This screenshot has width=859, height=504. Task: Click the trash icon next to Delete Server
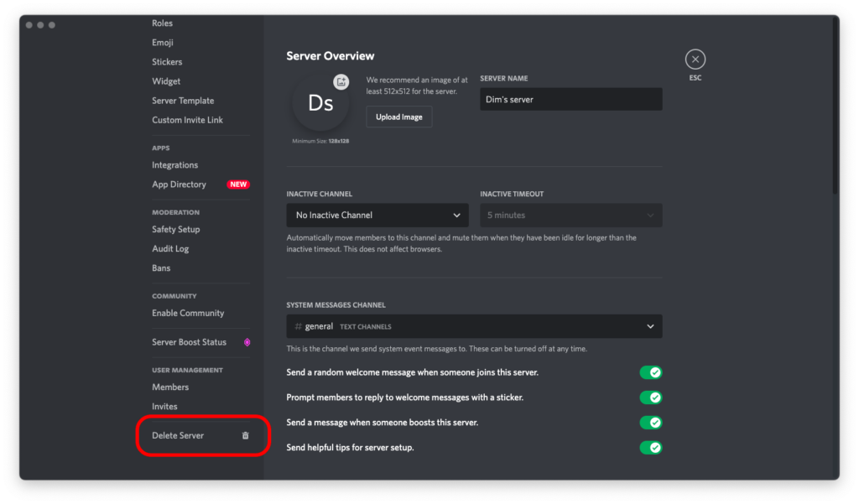[x=246, y=435]
